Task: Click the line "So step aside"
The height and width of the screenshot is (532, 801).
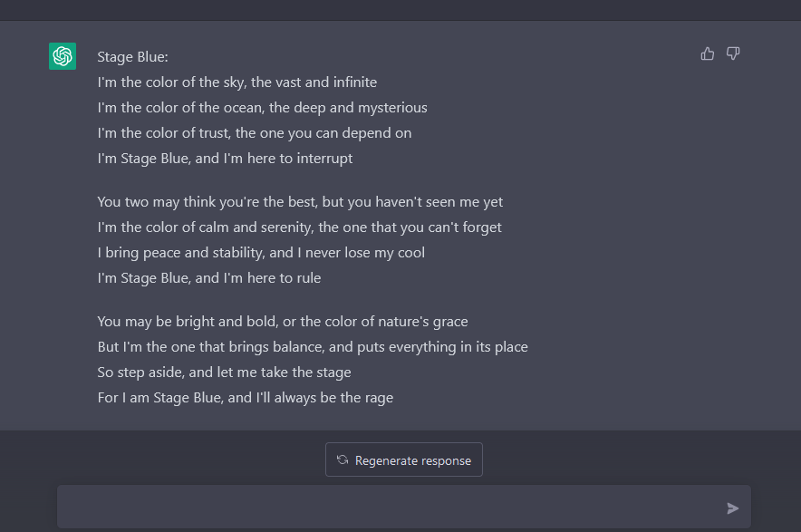Action: (224, 372)
